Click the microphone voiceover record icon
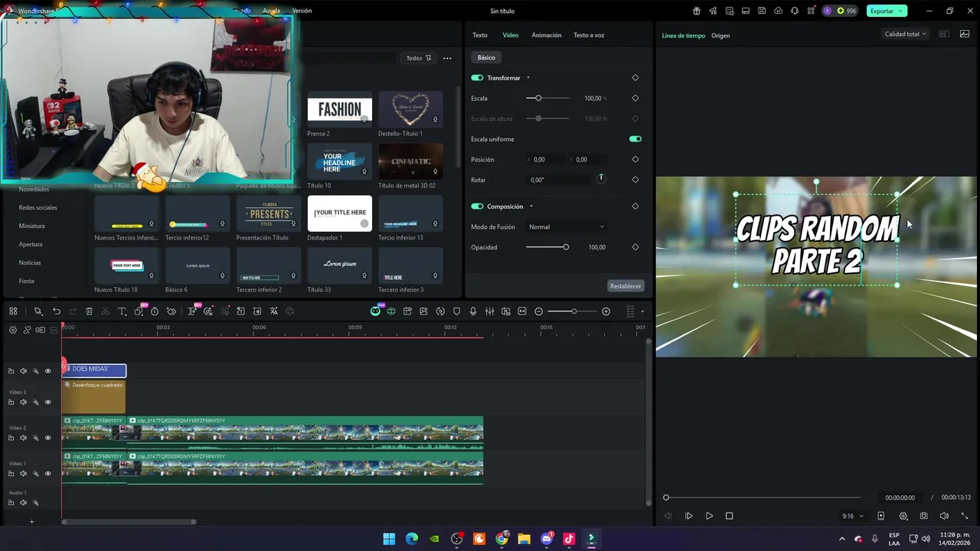This screenshot has height=551, width=980. point(473,311)
